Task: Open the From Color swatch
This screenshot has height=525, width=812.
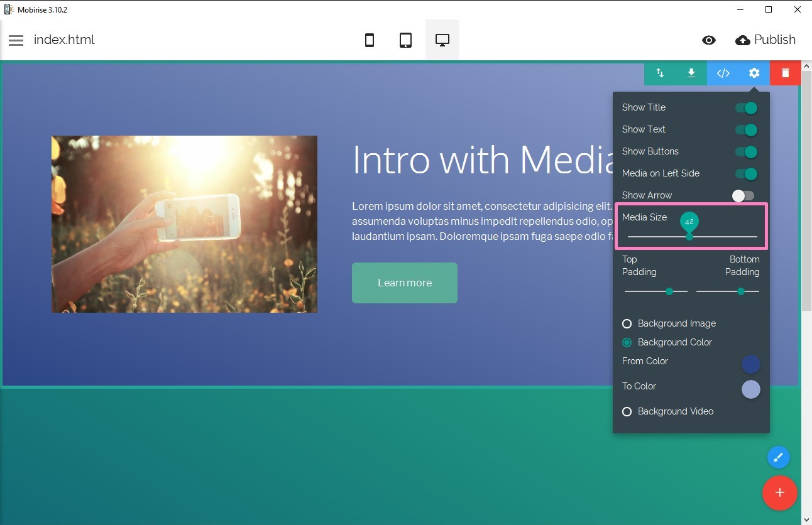Action: (750, 364)
